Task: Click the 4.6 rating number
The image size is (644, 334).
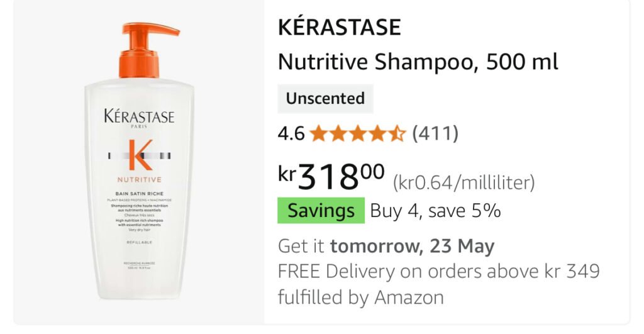Action: [291, 133]
